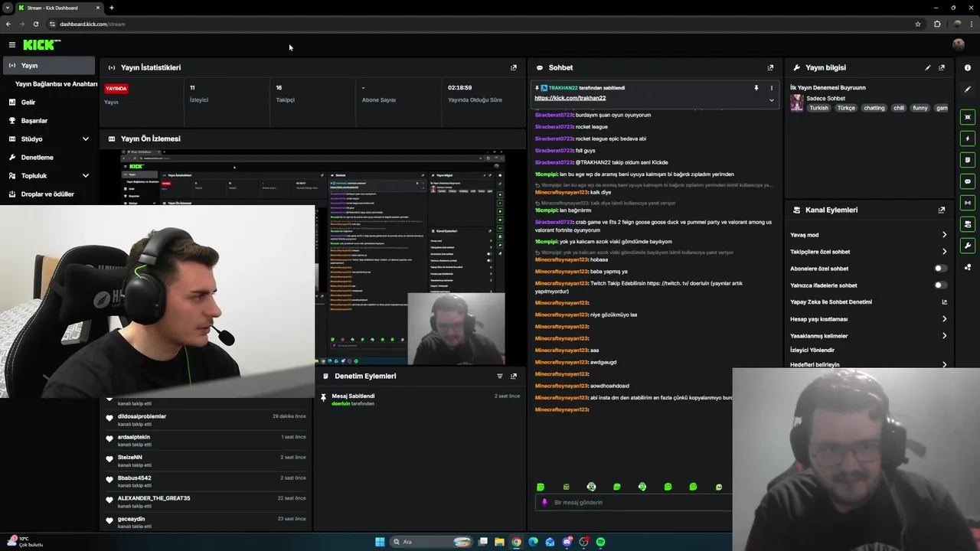This screenshot has width=980, height=551.
Task: Open the Windows Start menu
Action: click(380, 542)
